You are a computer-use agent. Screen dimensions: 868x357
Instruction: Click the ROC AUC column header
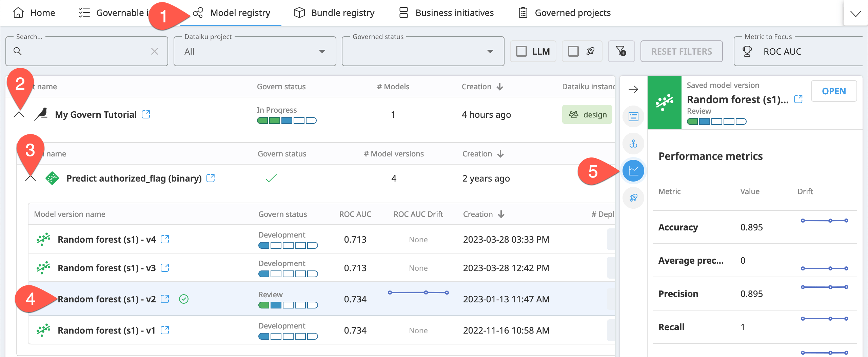355,214
